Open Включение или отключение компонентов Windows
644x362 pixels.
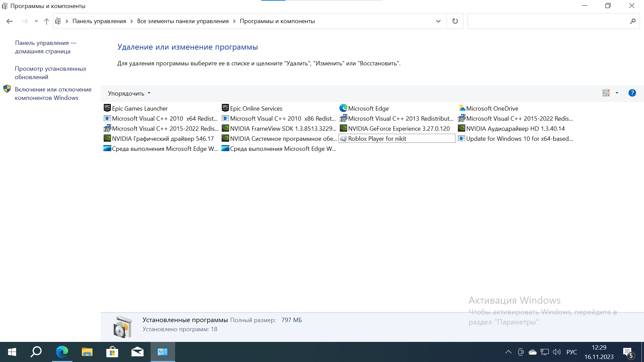tap(53, 94)
